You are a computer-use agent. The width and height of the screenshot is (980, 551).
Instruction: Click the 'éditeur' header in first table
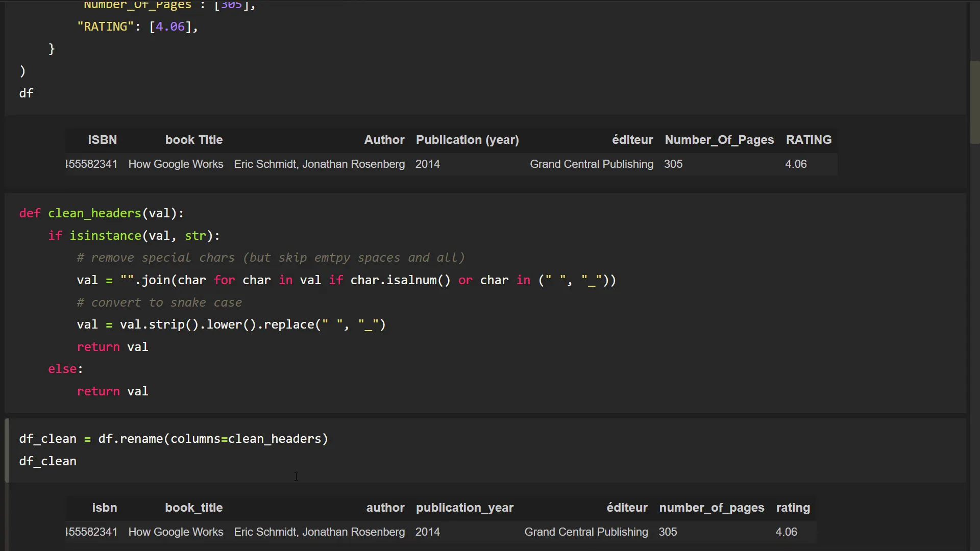(632, 140)
